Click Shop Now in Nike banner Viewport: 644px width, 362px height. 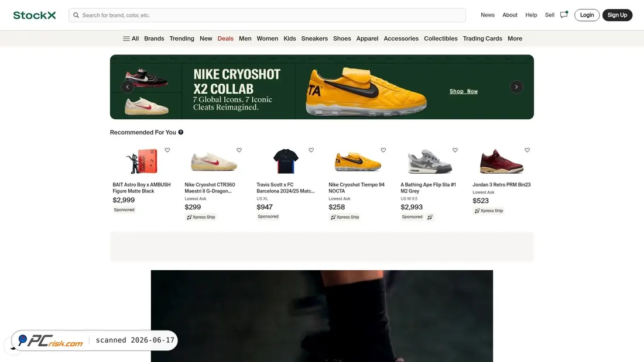pyautogui.click(x=463, y=91)
